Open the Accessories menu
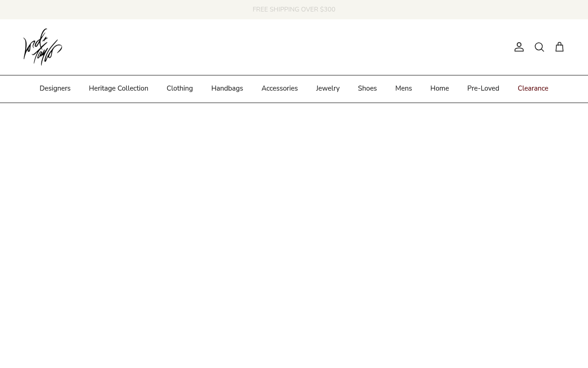The height and width of the screenshot is (368, 588). 279,88
